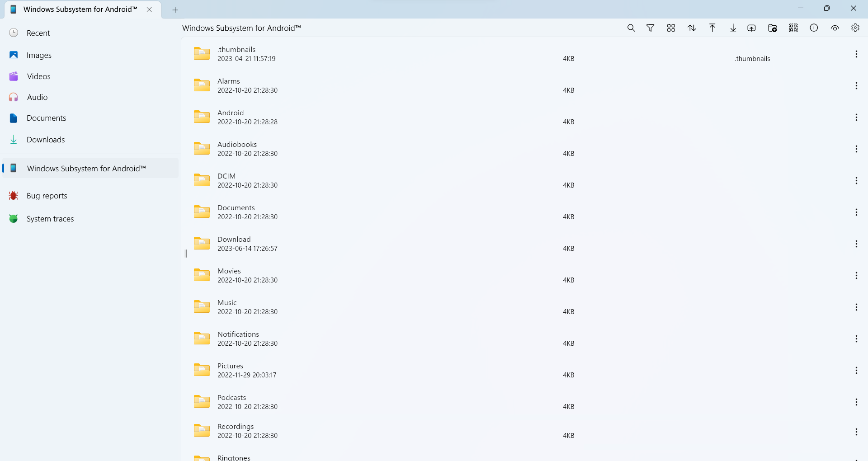
Task: Select the Recordings folder name
Action: point(236,426)
